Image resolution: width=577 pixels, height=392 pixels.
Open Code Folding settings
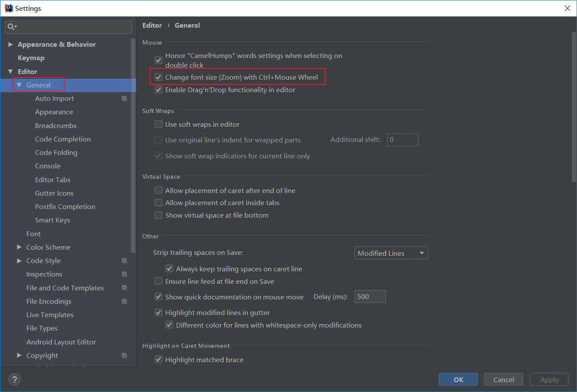[56, 153]
